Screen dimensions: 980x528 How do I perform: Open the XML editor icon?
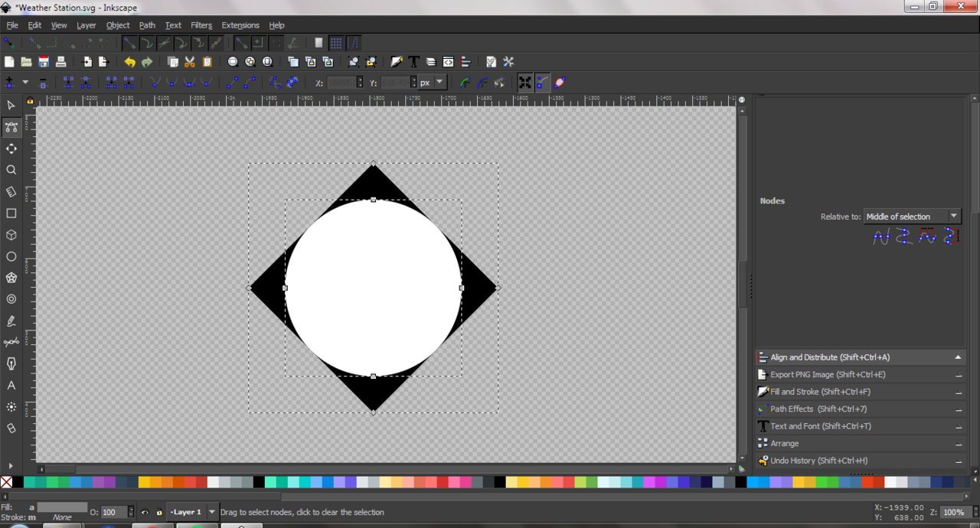448,62
